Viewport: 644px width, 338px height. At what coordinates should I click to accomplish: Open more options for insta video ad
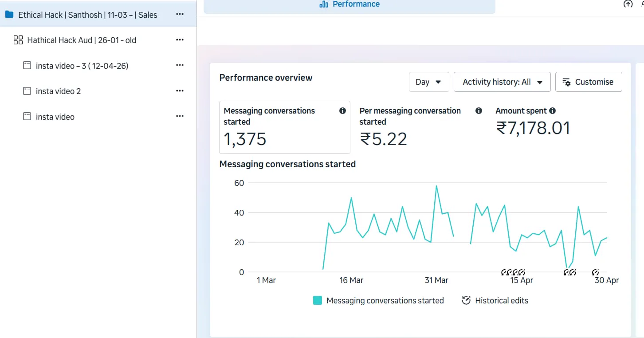pyautogui.click(x=180, y=116)
